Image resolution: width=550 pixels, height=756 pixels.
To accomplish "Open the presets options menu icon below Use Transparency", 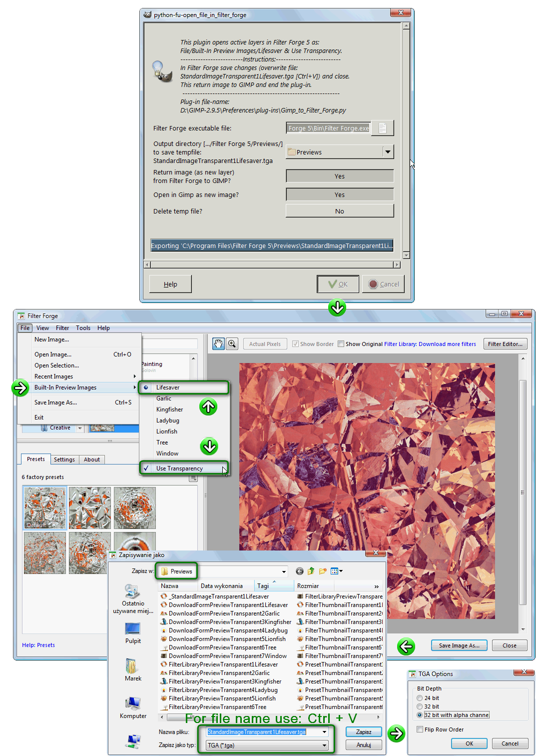I will click(193, 479).
